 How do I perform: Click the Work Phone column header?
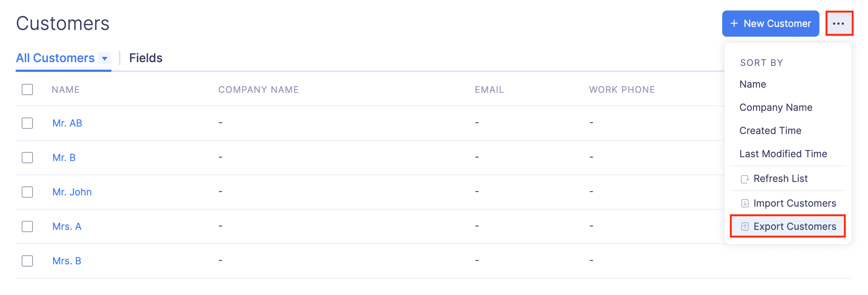pyautogui.click(x=622, y=89)
